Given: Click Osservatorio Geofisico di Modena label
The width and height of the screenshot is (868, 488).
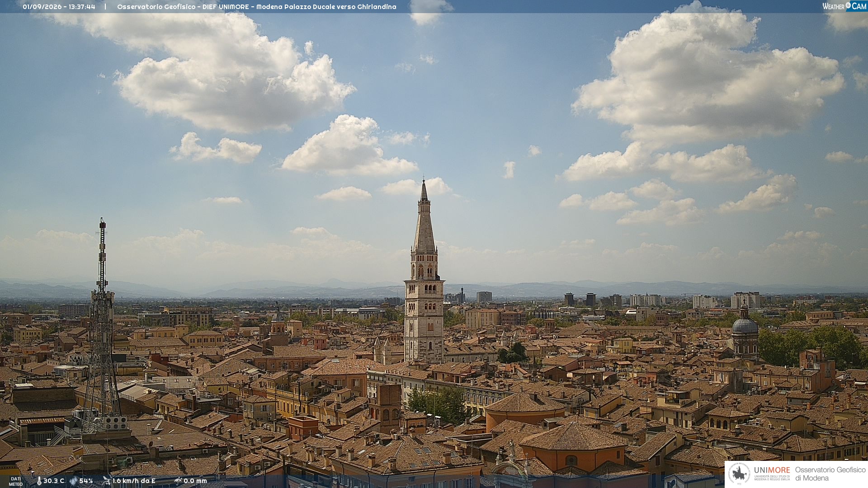Looking at the screenshot, I should 830,474.
